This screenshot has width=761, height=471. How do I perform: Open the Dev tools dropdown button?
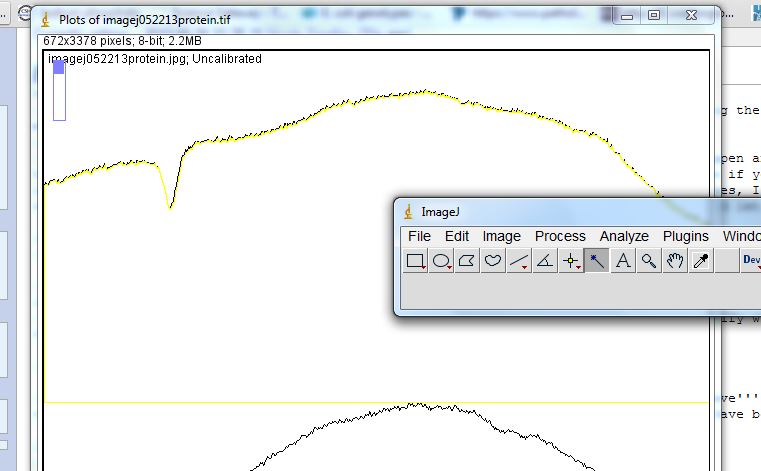(x=751, y=262)
